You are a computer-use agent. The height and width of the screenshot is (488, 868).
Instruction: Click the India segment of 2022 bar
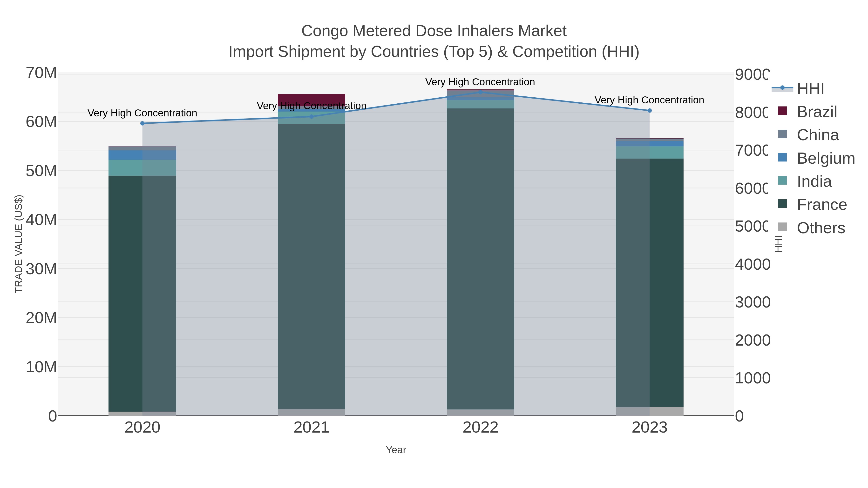pyautogui.click(x=481, y=104)
